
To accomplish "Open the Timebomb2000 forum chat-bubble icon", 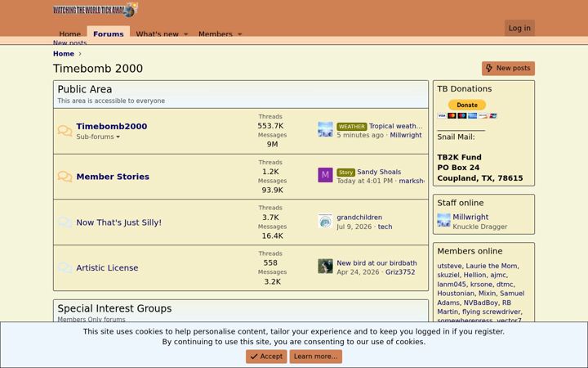I will pyautogui.click(x=65, y=131).
